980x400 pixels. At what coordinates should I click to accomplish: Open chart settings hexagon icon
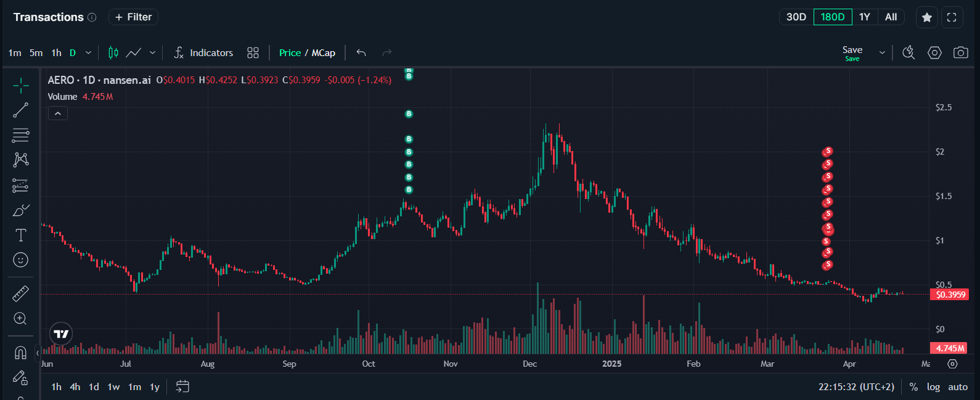pyautogui.click(x=934, y=53)
